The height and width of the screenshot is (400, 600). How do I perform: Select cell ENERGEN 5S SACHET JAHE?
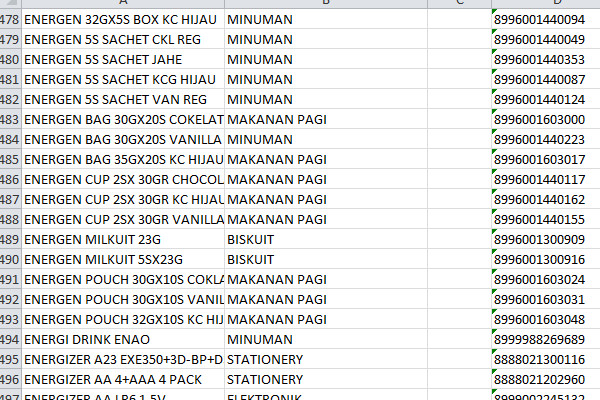coord(123,59)
